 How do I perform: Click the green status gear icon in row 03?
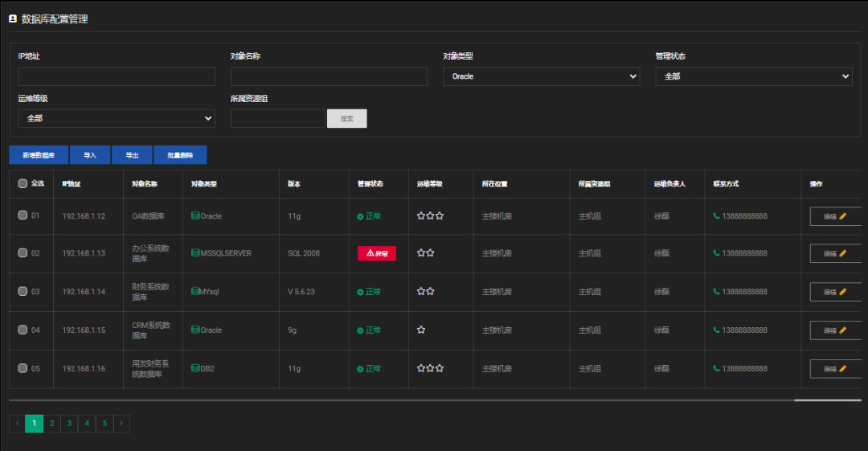click(x=360, y=292)
